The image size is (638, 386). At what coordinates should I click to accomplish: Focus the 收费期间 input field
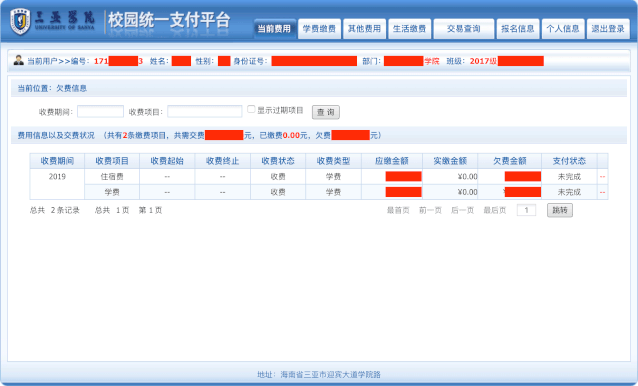pyautogui.click(x=101, y=111)
